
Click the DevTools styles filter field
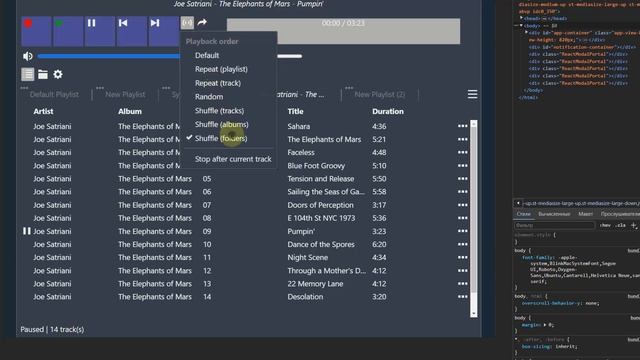coord(554,225)
